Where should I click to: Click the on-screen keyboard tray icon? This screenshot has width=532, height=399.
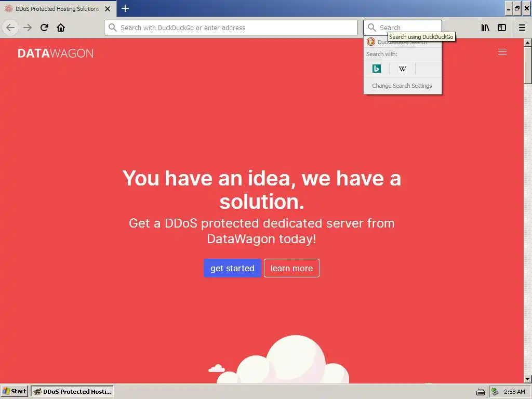(x=481, y=392)
